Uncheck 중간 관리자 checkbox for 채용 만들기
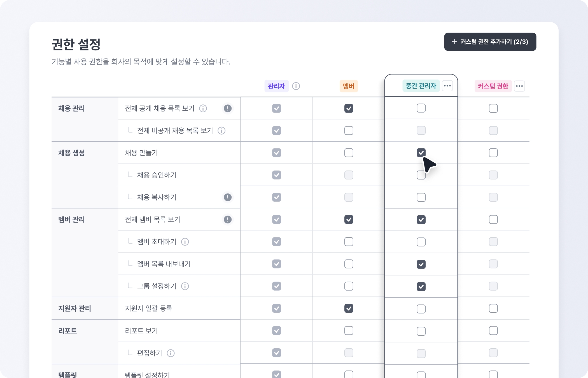The height and width of the screenshot is (378, 588). (421, 153)
